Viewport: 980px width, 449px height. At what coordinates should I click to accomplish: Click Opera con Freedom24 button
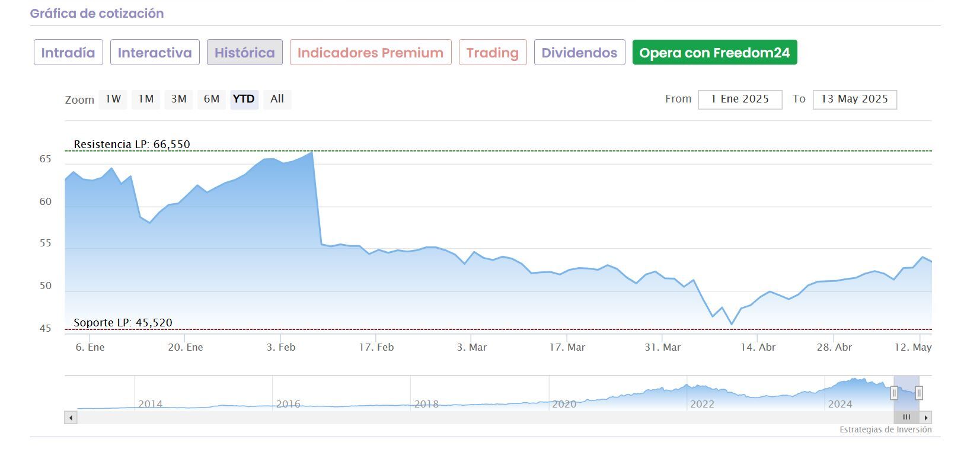pos(714,53)
